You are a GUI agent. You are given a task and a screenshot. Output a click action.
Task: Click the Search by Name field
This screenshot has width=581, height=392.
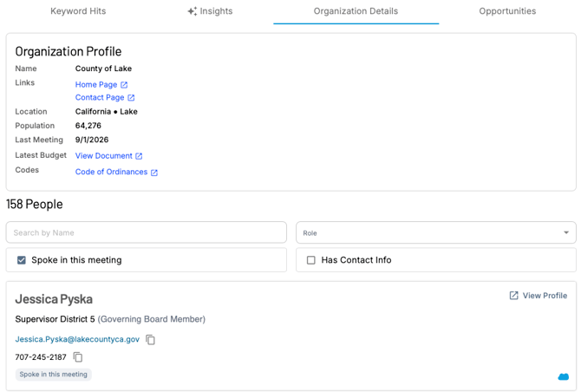(x=147, y=232)
